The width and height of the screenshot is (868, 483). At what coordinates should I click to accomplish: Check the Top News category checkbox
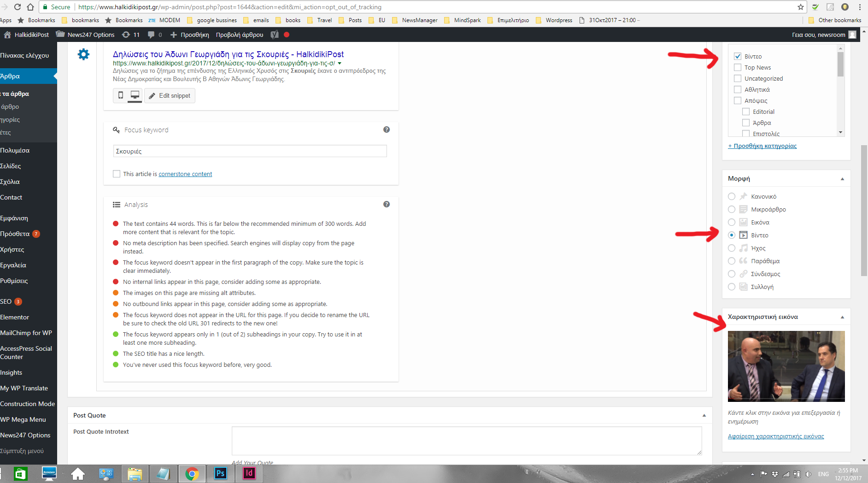point(738,67)
